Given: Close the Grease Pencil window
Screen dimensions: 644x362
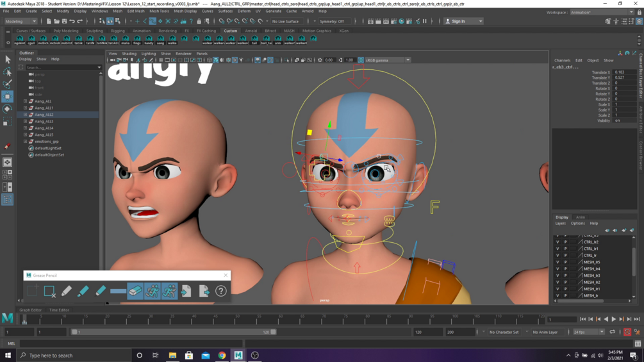Looking at the screenshot, I should [226, 275].
